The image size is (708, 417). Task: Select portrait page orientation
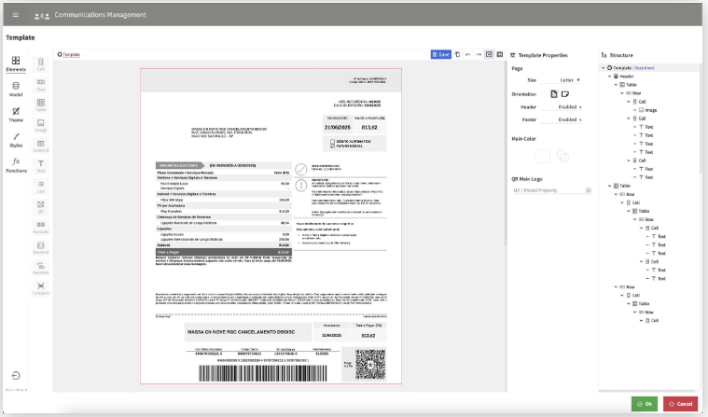point(554,93)
